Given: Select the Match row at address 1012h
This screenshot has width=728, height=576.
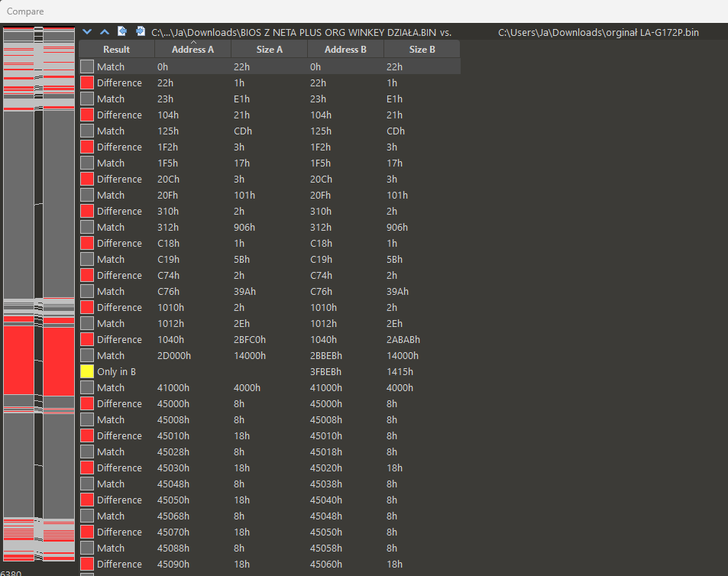Looking at the screenshot, I should point(270,323).
